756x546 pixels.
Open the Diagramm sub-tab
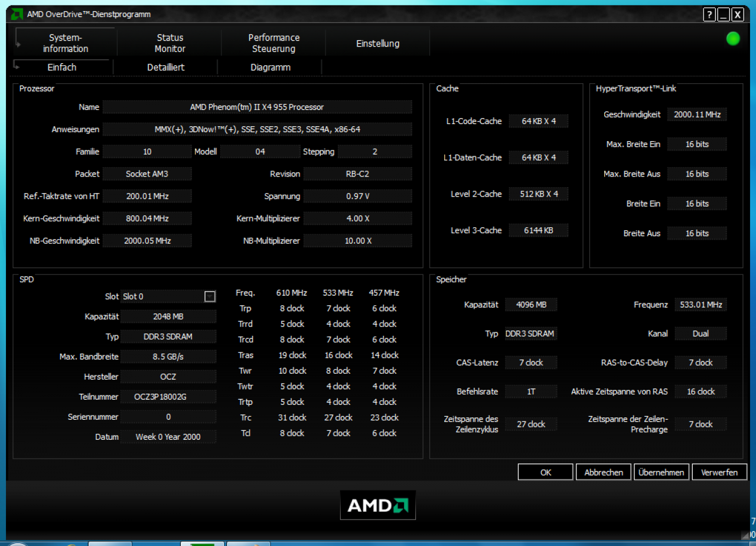coord(270,67)
